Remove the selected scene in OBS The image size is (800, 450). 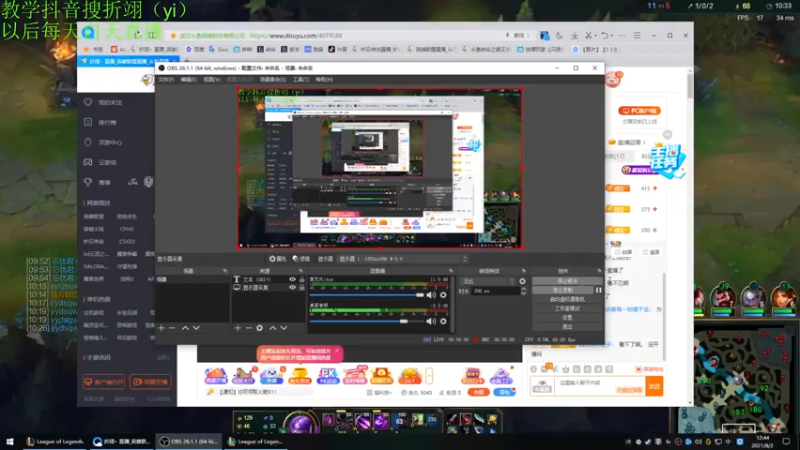pos(172,328)
